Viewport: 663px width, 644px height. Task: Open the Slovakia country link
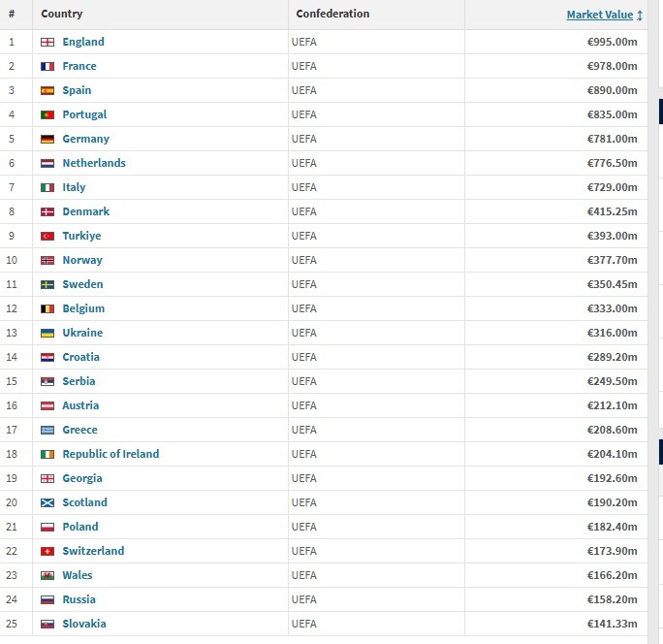click(84, 624)
